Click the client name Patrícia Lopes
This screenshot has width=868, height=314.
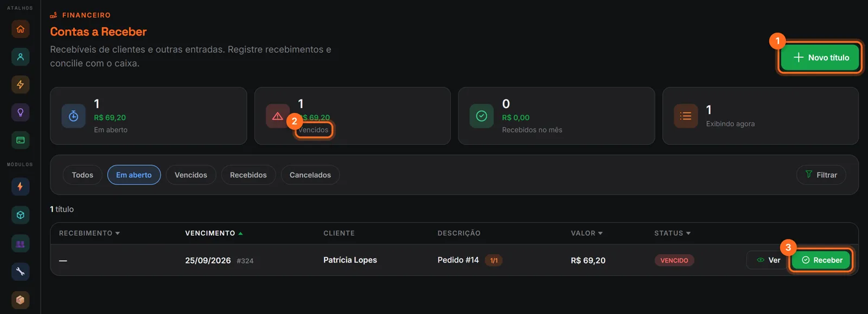tap(350, 260)
